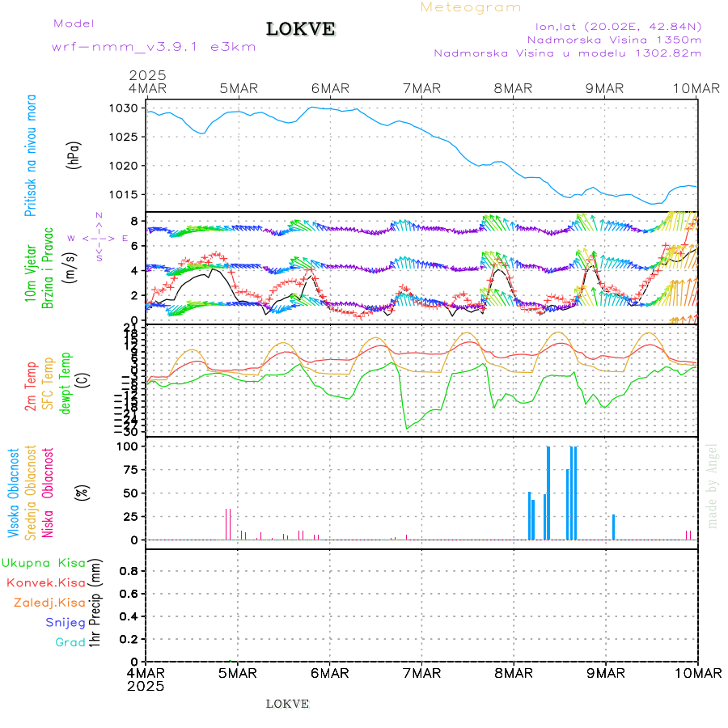
Task: Click the green dewpt Temp legend label
Action: pyautogui.click(x=66, y=382)
